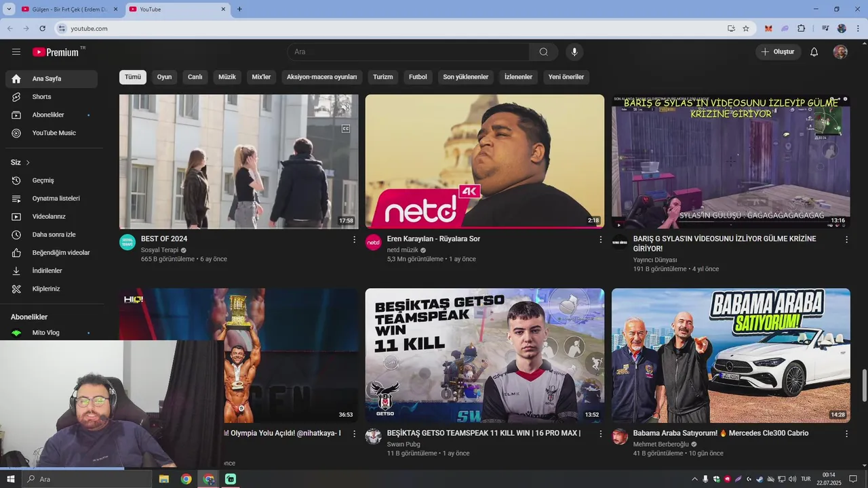
Task: Open the YouTube account avatar menu
Action: pyautogui.click(x=840, y=52)
